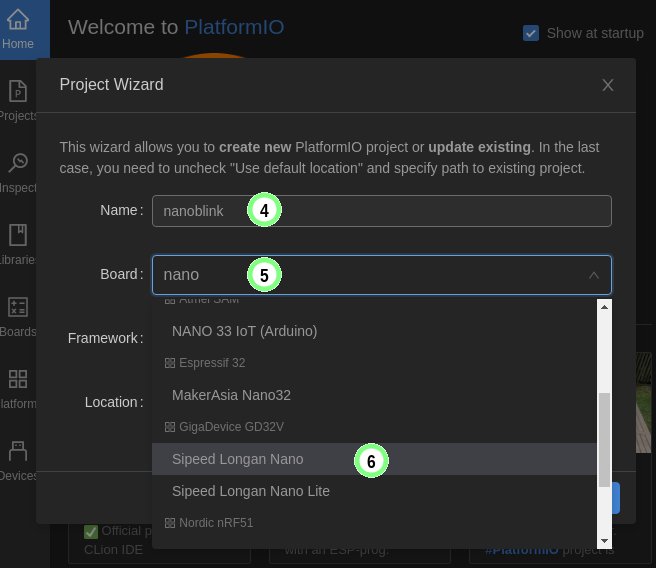Screen dimensions: 656x568
Task: Open the Platforms sidebar icon
Action: coord(18,387)
